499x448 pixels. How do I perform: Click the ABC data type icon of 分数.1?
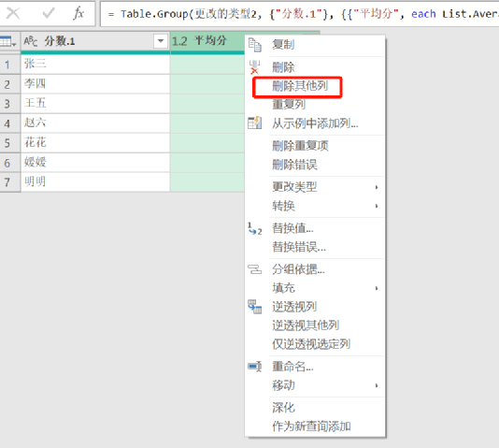[31, 41]
